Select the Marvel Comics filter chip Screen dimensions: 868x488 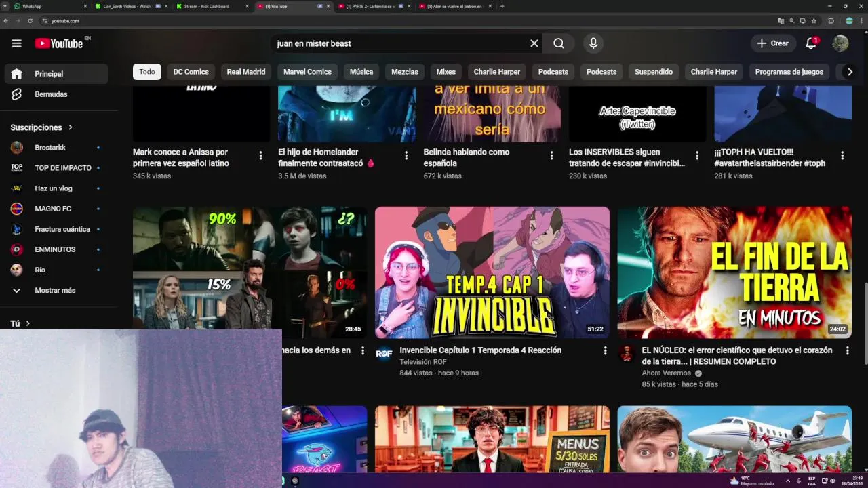[307, 72]
